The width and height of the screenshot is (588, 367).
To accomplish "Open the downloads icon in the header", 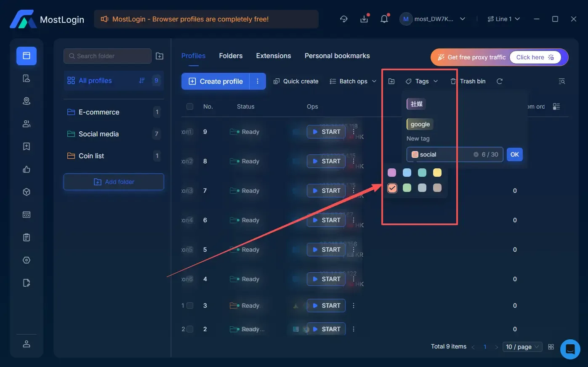I will pyautogui.click(x=364, y=19).
